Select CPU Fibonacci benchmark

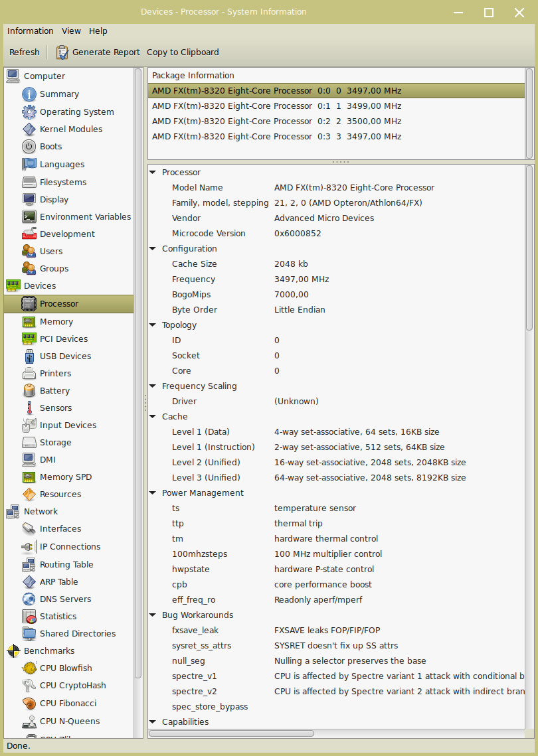(68, 704)
